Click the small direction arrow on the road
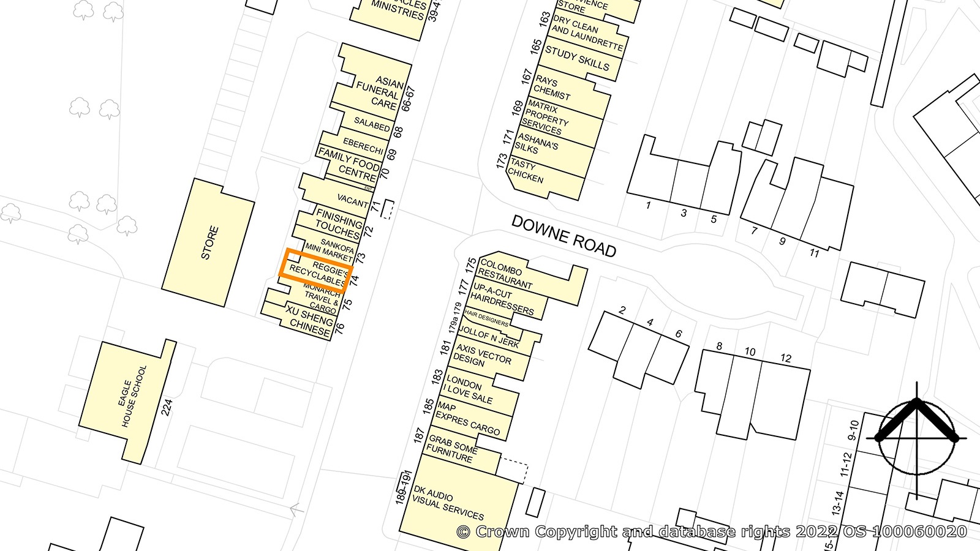 click(296, 509)
